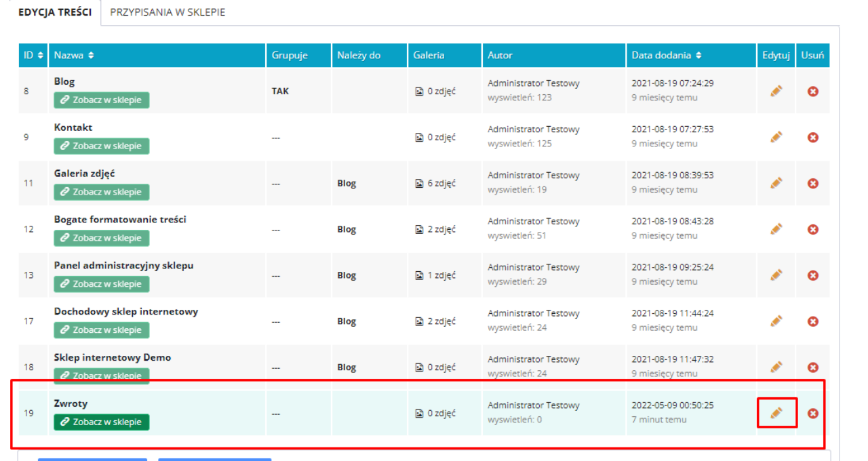This screenshot has height=461, width=868.
Task: Click Zobacz w sklepie under Kontakt
Action: pyautogui.click(x=102, y=146)
